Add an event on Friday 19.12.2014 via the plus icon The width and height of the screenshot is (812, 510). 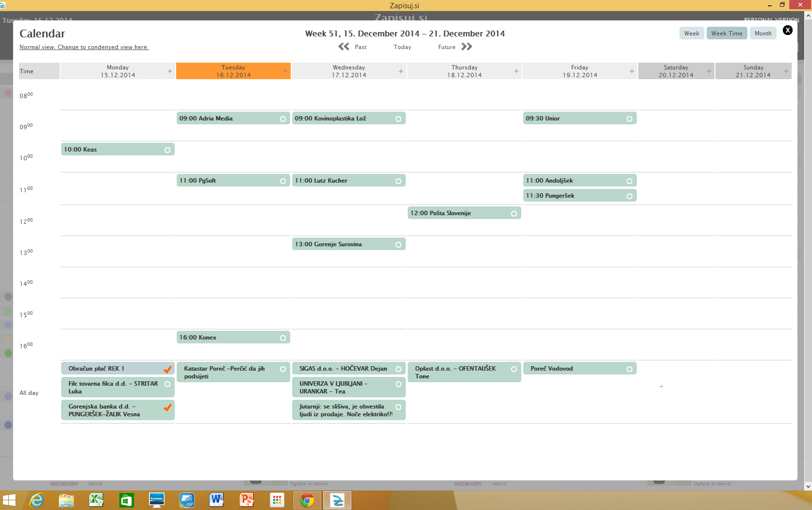pos(632,71)
